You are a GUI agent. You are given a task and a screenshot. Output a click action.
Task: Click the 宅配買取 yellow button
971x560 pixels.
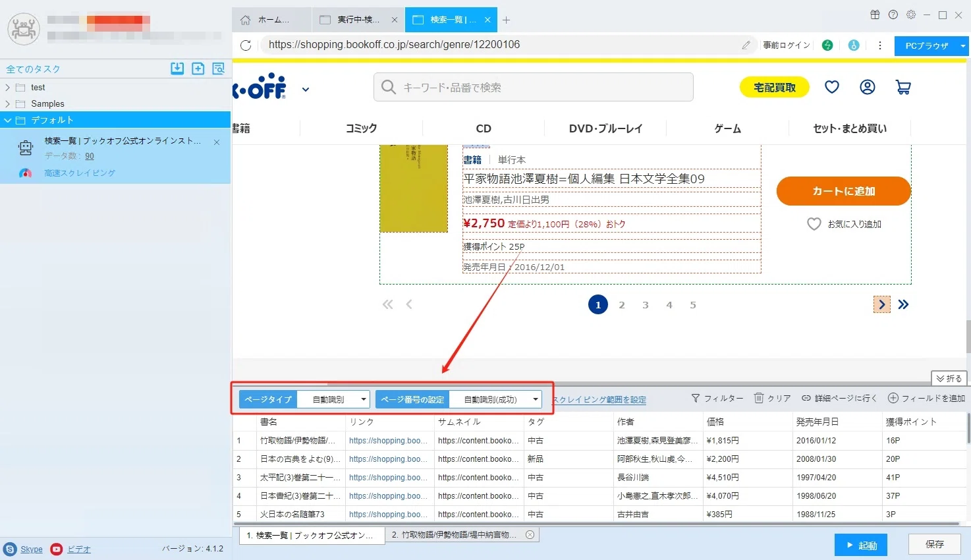click(x=775, y=87)
